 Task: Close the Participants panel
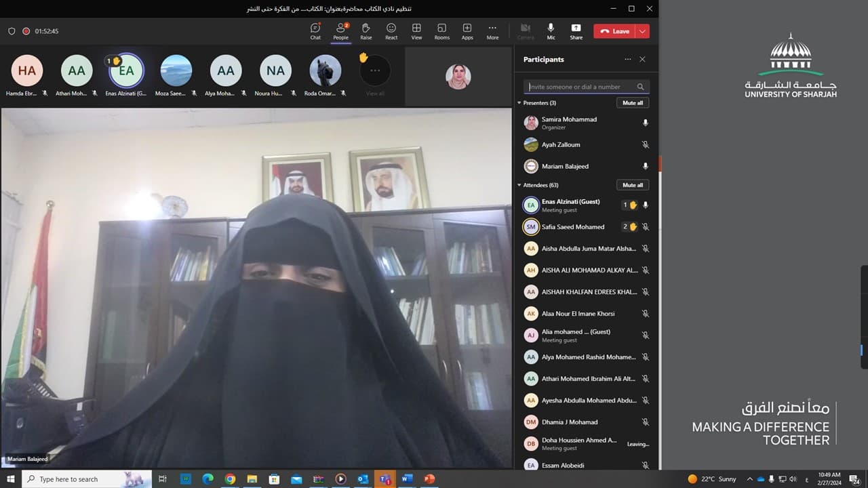coord(642,60)
